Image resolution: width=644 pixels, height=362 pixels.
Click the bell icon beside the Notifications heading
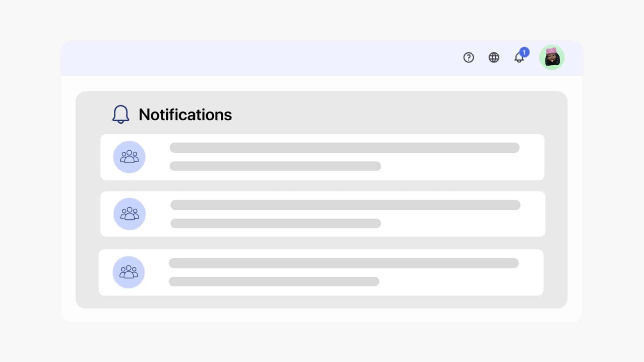pos(120,114)
